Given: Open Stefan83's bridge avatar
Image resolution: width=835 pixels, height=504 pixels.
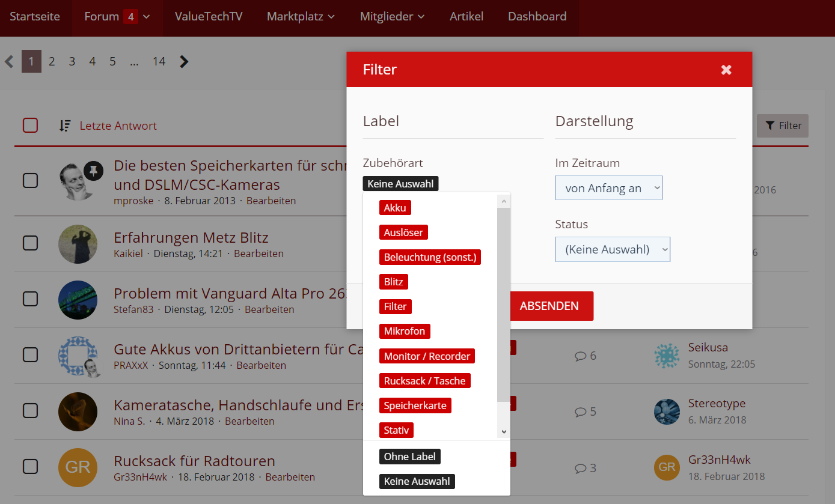Looking at the screenshot, I should 78,300.
